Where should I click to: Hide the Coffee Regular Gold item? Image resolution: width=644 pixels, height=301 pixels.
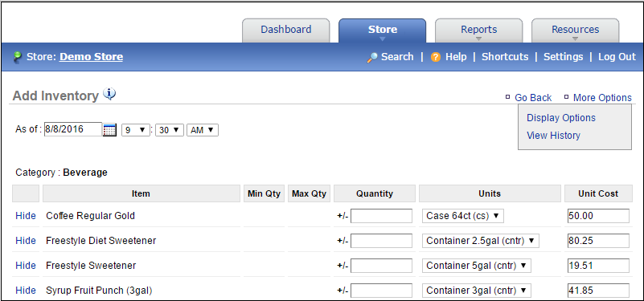pos(26,216)
